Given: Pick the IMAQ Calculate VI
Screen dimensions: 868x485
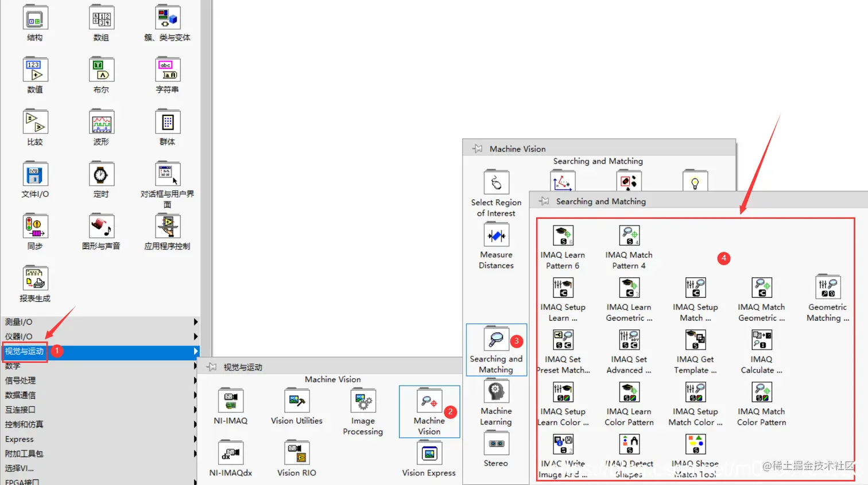Looking at the screenshot, I should (762, 340).
